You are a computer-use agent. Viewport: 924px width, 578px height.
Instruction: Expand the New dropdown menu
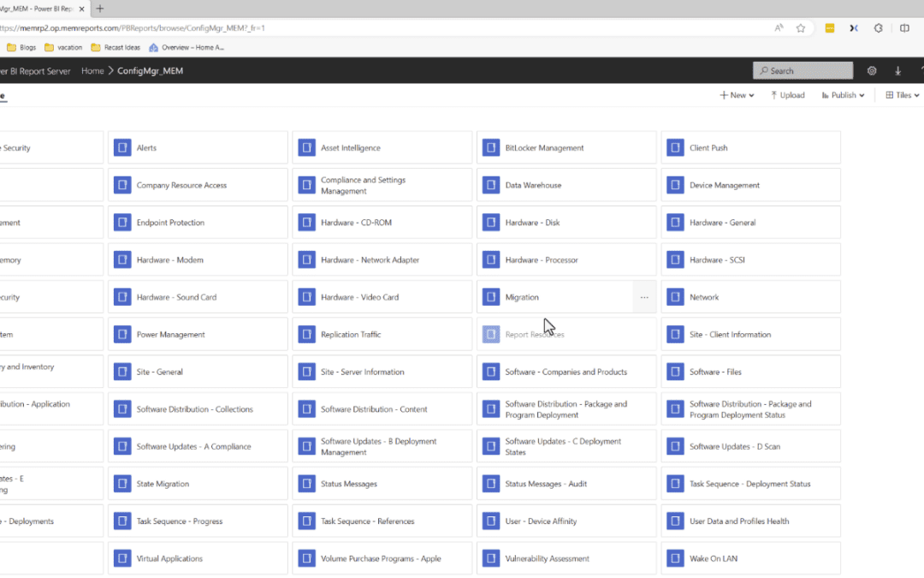[x=737, y=95]
